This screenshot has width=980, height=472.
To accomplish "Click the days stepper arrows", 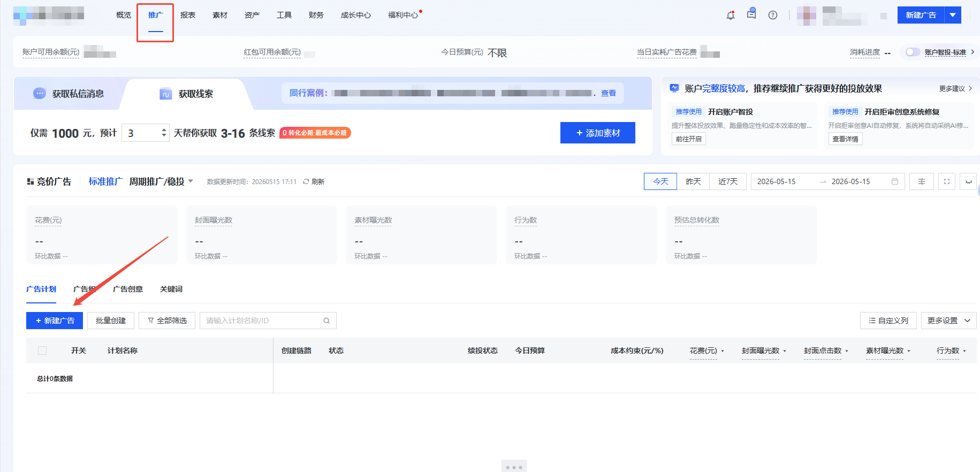I will click(164, 133).
